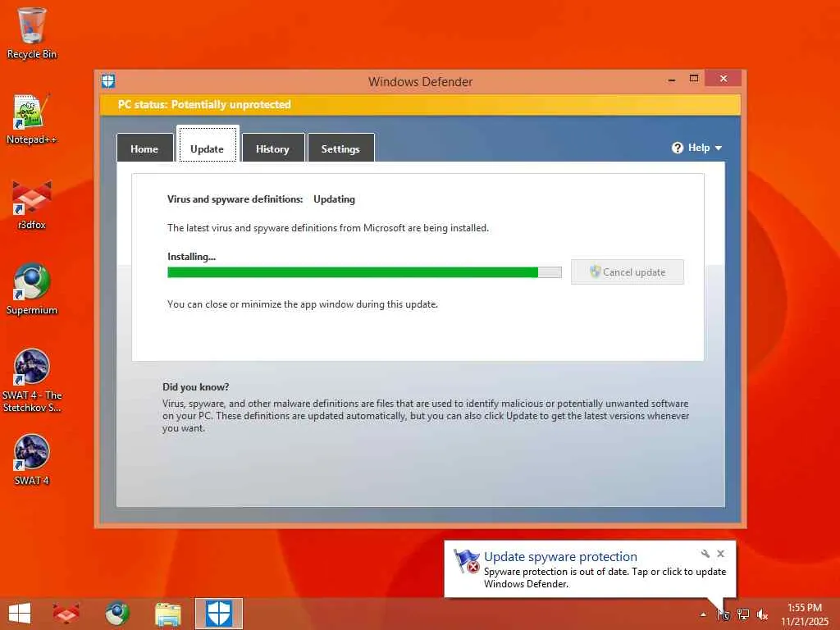
Task: Switch to the Home tab
Action: point(144,148)
